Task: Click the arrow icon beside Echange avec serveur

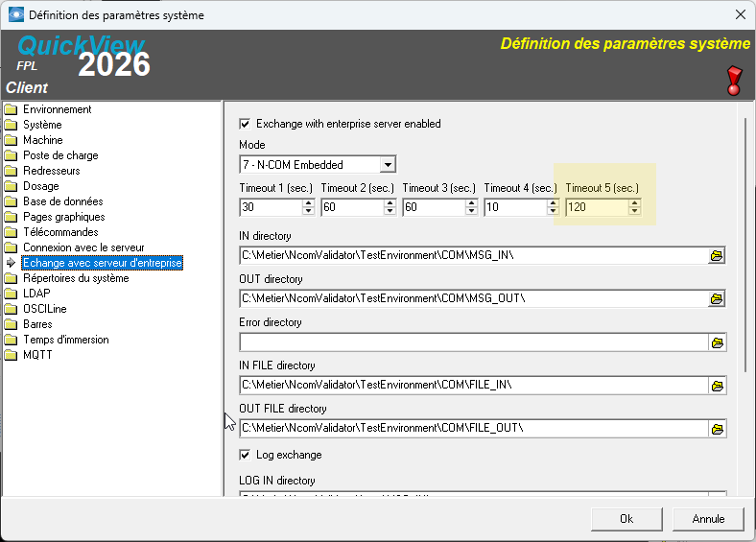Action: click(11, 263)
